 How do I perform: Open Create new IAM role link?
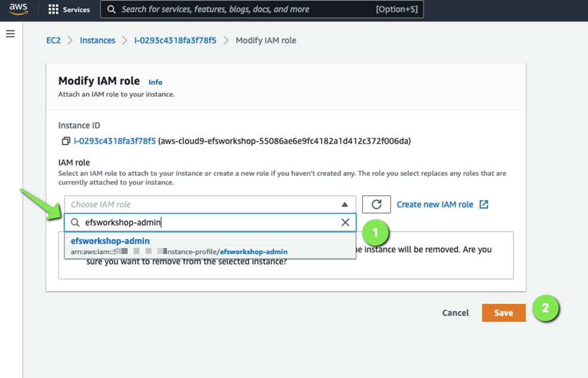pyautogui.click(x=435, y=205)
